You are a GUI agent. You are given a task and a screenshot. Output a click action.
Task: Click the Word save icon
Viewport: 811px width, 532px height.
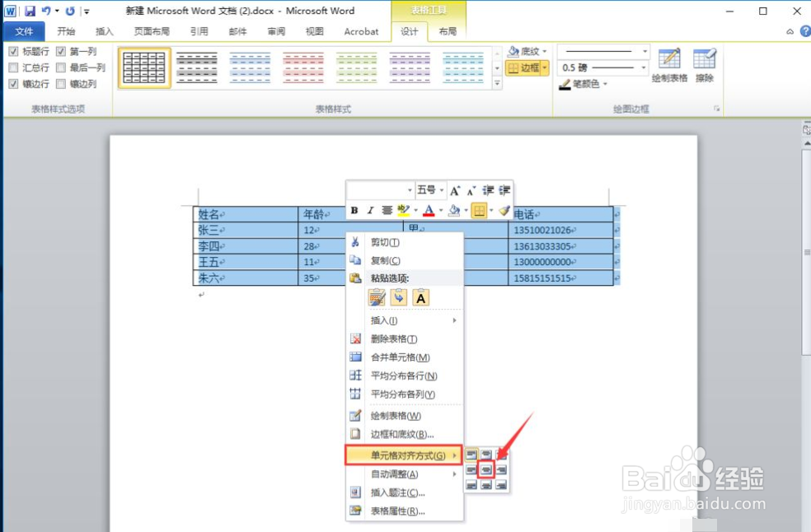pos(31,11)
